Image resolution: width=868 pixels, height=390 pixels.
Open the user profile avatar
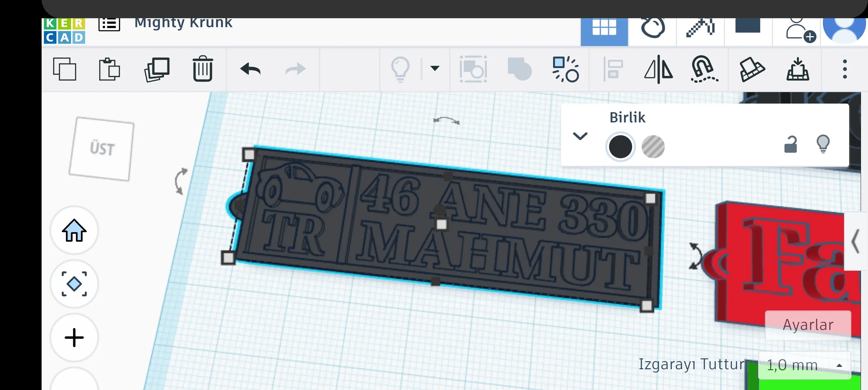(x=844, y=31)
